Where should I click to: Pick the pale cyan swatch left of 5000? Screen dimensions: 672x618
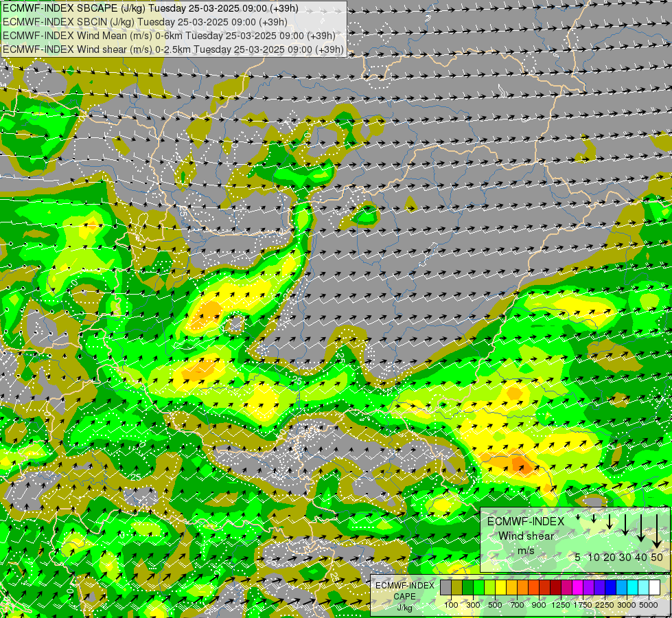click(644, 588)
